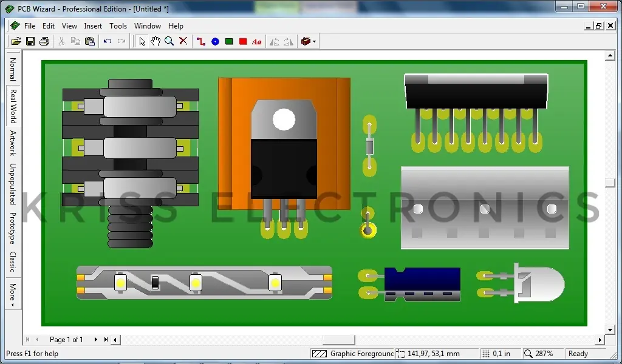Click the first flip/rotate icon
This screenshot has width=622, height=364.
point(275,41)
